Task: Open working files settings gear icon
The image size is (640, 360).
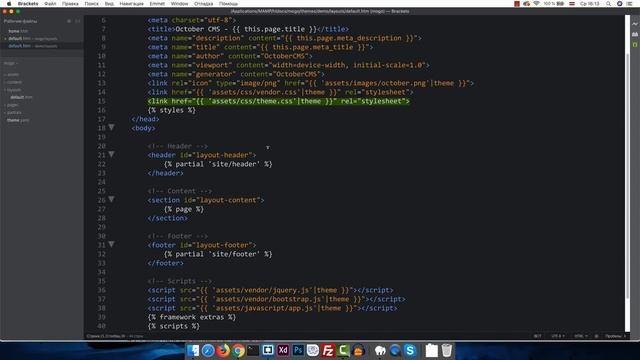Action: tap(69, 21)
